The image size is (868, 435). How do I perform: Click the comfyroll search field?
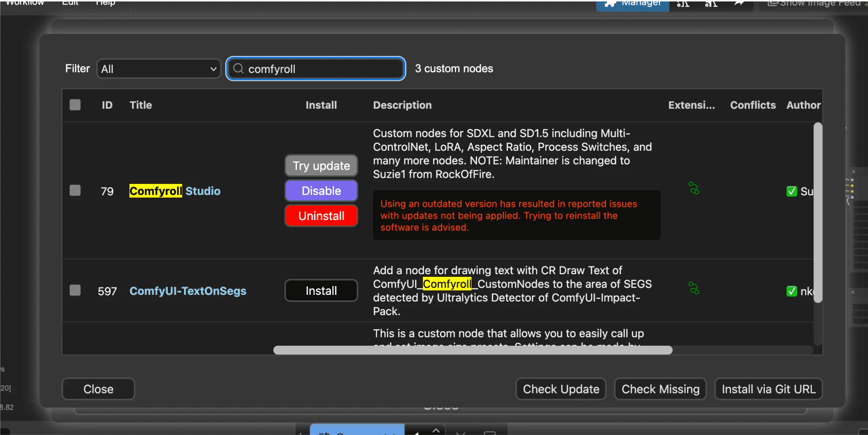click(x=315, y=69)
